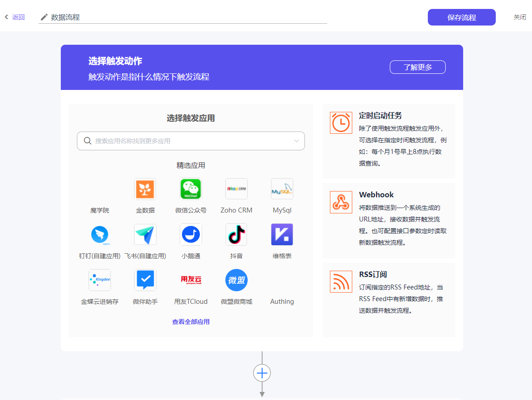
Task: Choose the 维格表 app icon
Action: [282, 234]
